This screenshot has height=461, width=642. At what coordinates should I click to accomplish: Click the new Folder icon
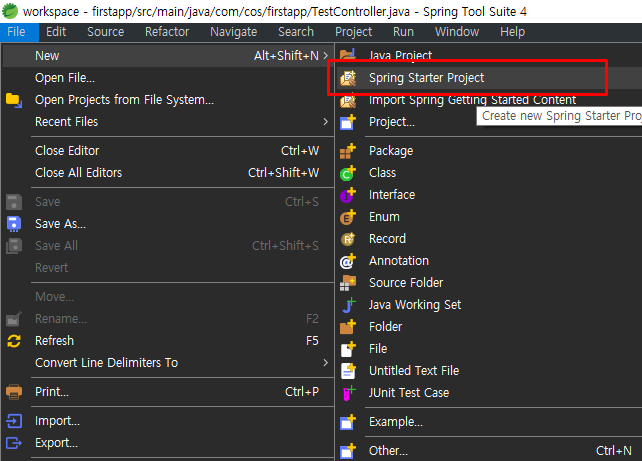(x=348, y=327)
